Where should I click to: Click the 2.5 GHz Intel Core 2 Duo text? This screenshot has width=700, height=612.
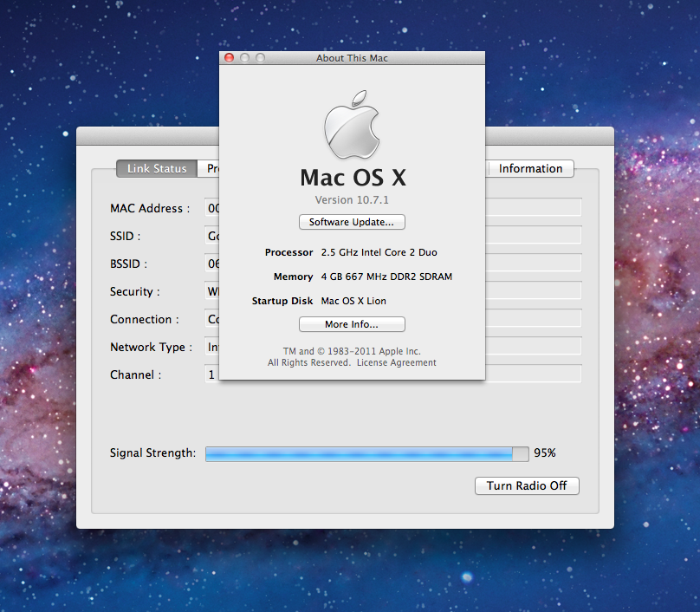point(379,252)
